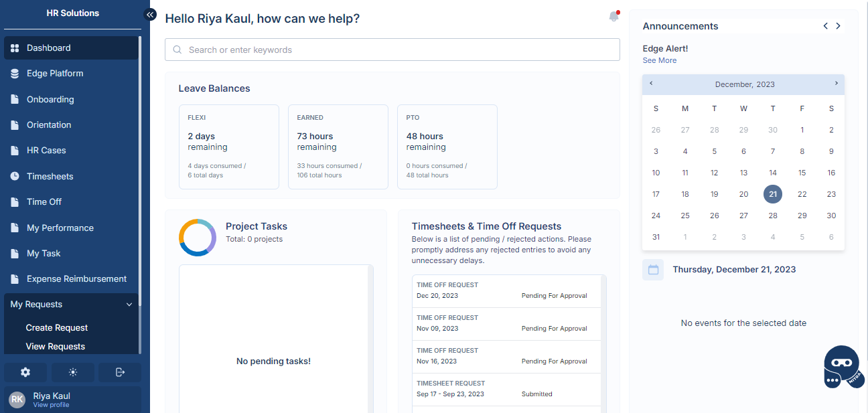868x413 pixels.
Task: Click the See More announcement link
Action: [660, 60]
